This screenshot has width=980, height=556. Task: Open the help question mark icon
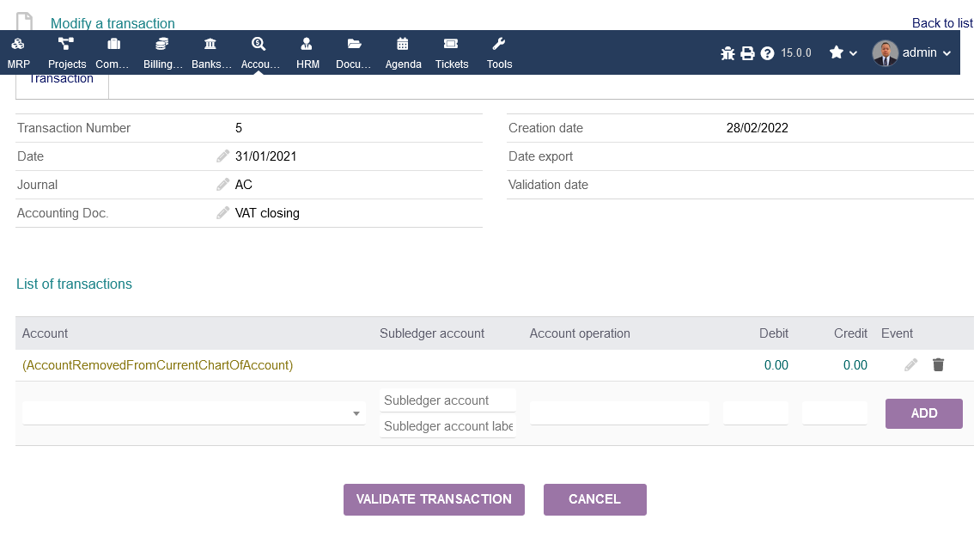(x=767, y=53)
